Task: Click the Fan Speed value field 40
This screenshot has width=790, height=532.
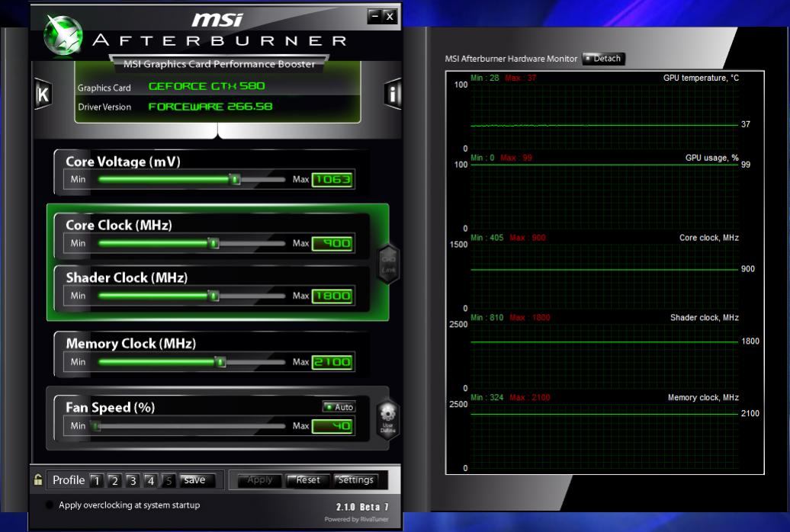Action: [x=332, y=427]
